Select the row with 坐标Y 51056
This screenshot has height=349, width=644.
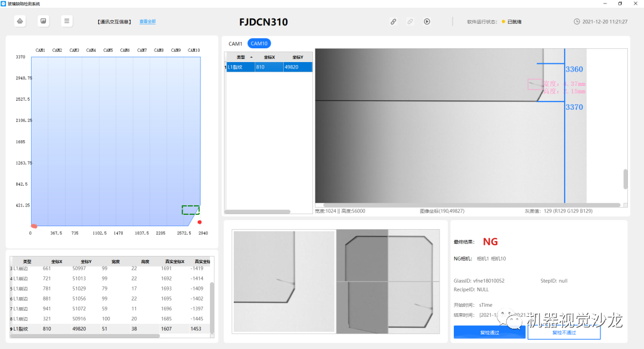click(x=110, y=298)
